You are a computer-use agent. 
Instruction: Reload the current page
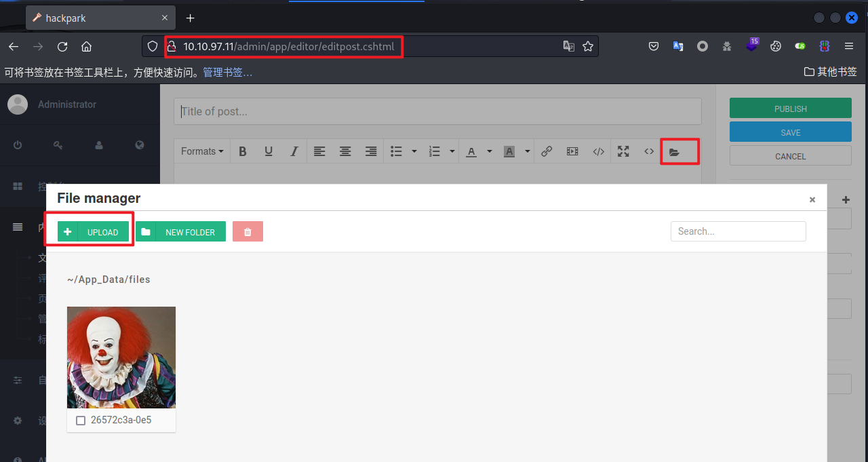(x=62, y=47)
